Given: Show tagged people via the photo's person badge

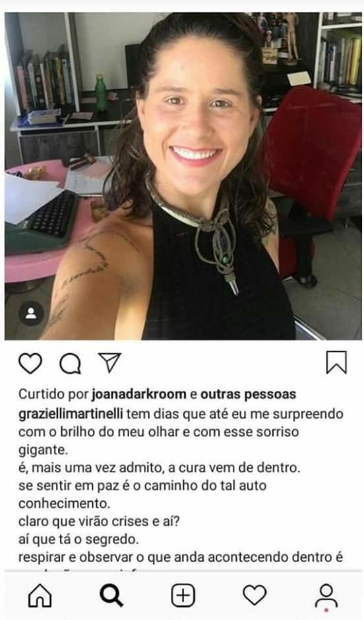Looking at the screenshot, I should (31, 313).
